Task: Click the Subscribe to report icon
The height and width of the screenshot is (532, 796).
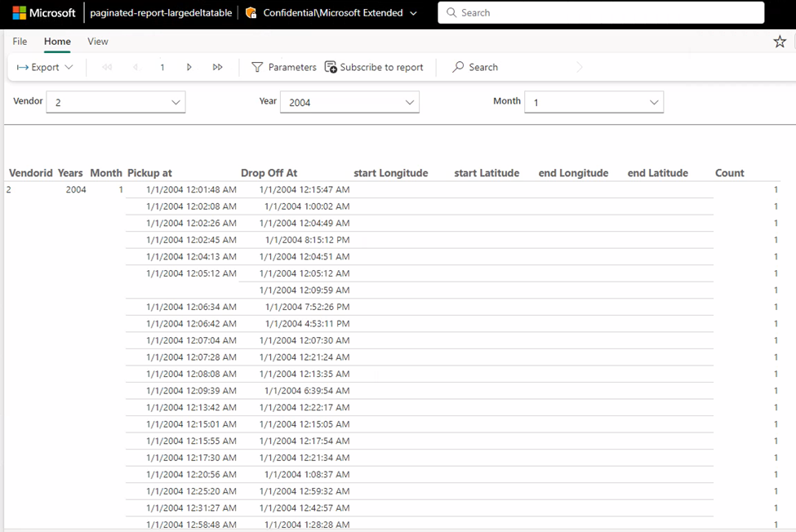Action: (x=331, y=67)
